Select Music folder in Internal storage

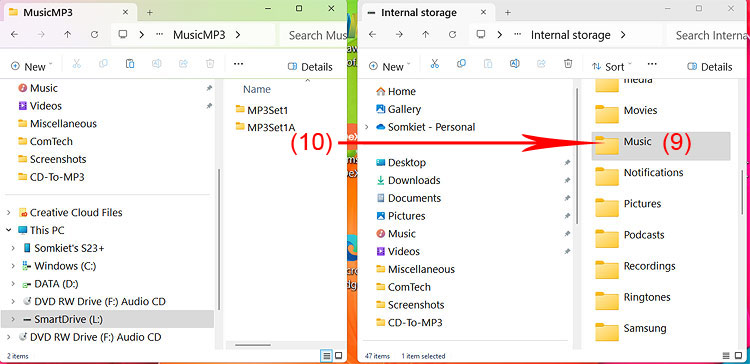[x=661, y=146]
